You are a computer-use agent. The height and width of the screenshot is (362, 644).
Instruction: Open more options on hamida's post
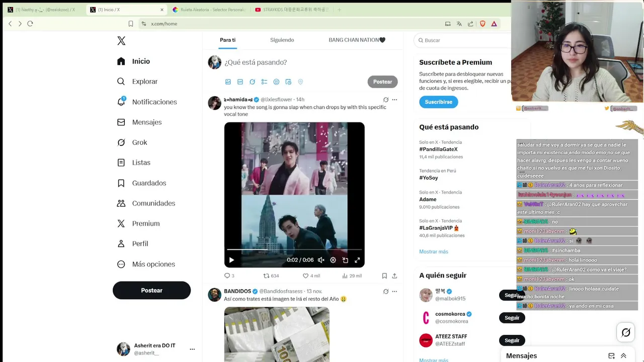click(x=394, y=100)
